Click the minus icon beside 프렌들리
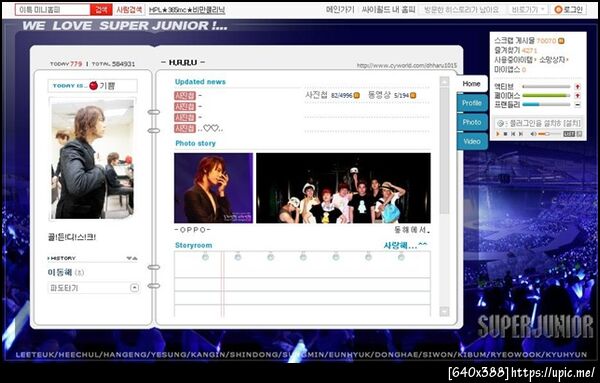Screen dimensions: 600x383 [x=577, y=104]
